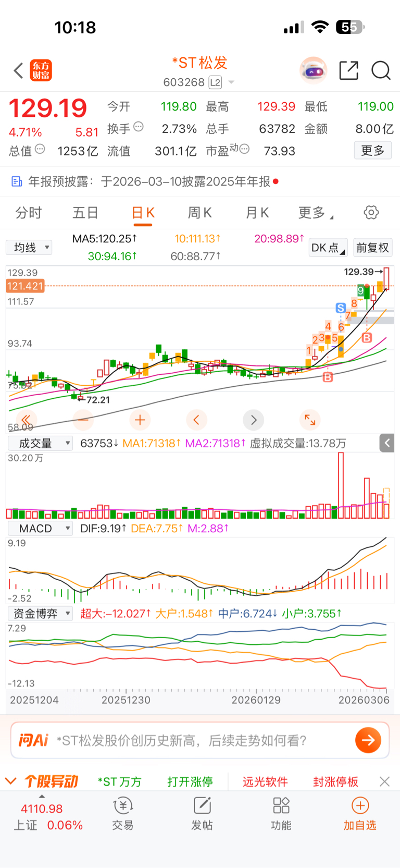Move chart right with arrow icon
The width and height of the screenshot is (400, 868).
click(x=254, y=420)
